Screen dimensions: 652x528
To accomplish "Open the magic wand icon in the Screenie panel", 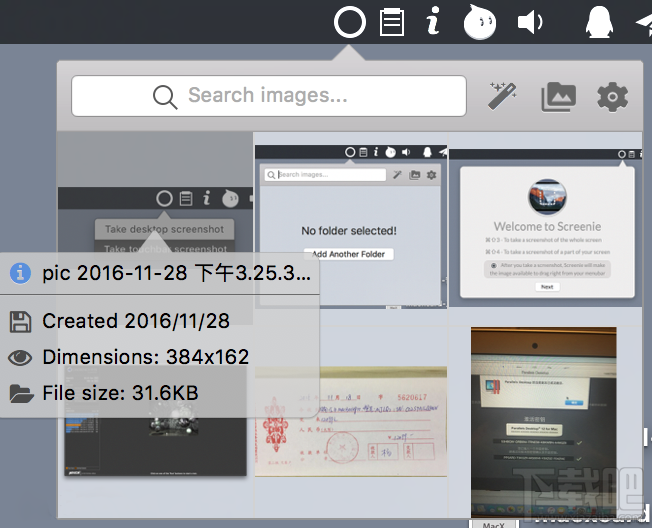I will click(x=503, y=96).
